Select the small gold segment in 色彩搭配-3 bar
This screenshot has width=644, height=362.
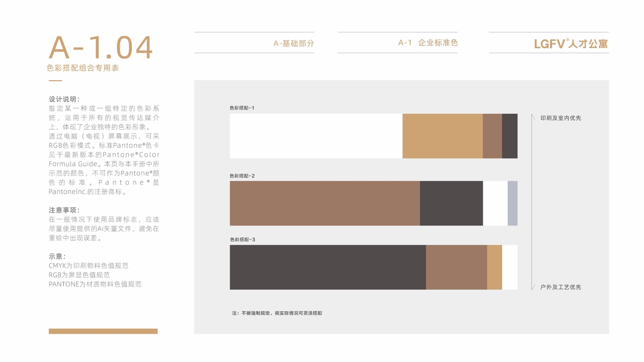click(x=495, y=267)
